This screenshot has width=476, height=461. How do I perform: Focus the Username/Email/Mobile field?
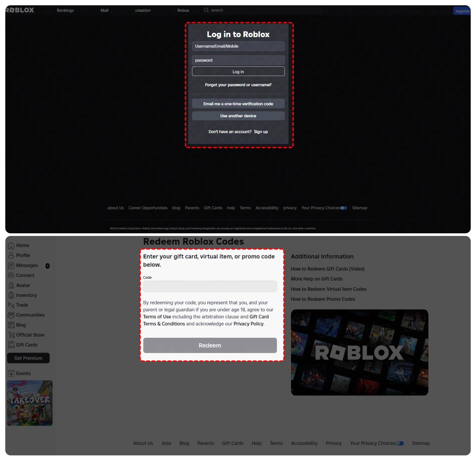(238, 46)
